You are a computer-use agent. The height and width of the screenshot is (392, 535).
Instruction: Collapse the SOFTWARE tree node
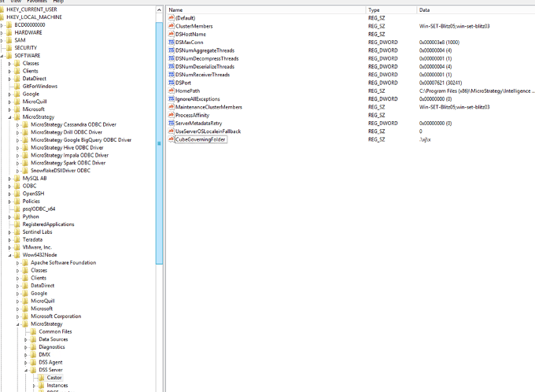click(x=3, y=56)
